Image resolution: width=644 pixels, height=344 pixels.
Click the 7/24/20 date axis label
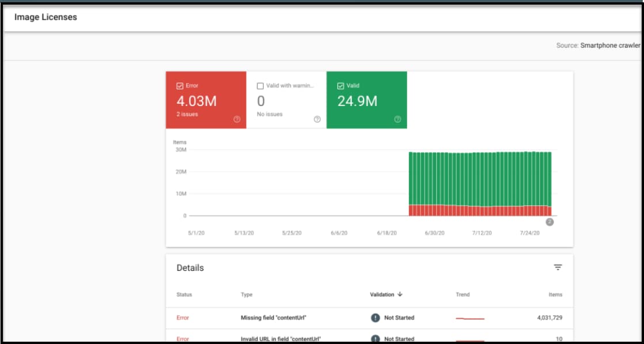tap(530, 233)
